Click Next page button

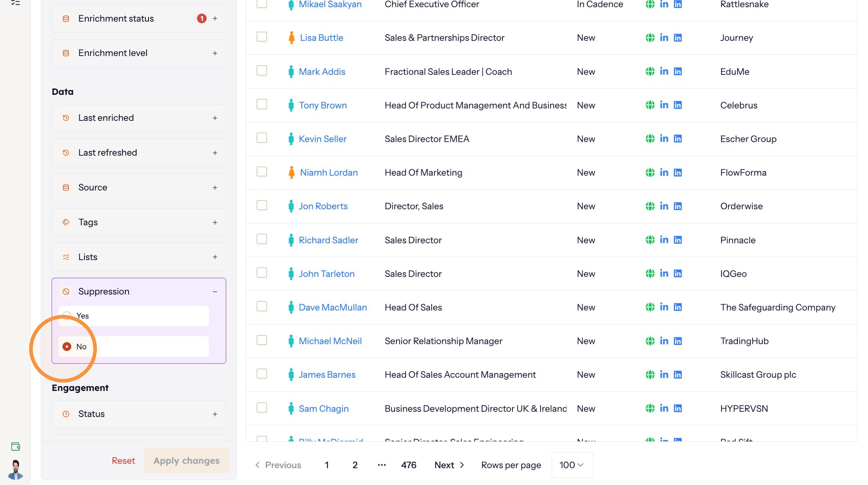[449, 465]
